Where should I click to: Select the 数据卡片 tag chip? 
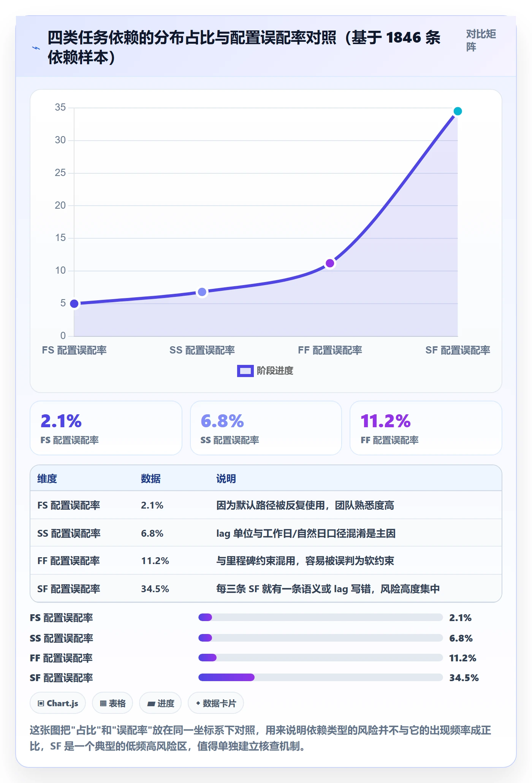tap(216, 703)
